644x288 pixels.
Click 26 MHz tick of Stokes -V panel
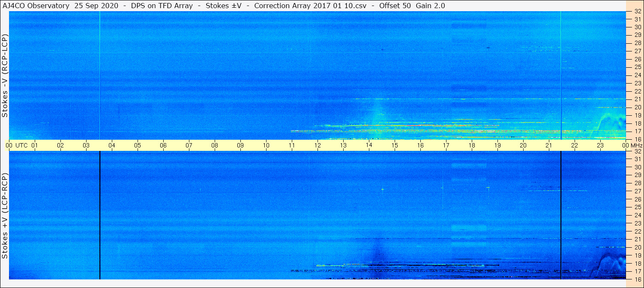coord(637,59)
